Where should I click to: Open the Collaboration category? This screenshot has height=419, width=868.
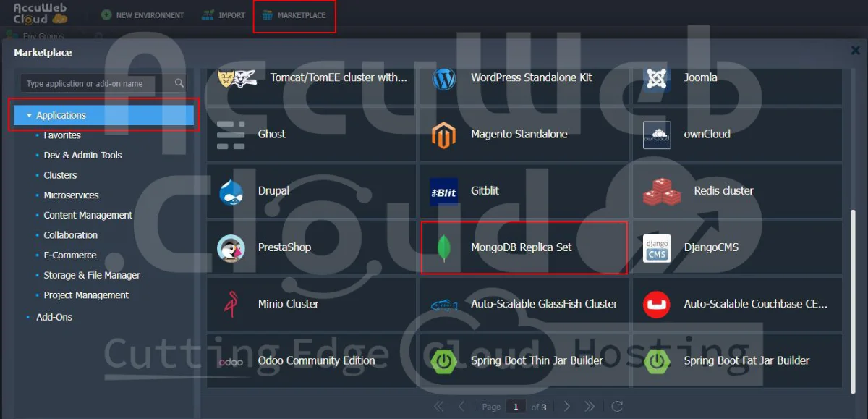coord(70,235)
